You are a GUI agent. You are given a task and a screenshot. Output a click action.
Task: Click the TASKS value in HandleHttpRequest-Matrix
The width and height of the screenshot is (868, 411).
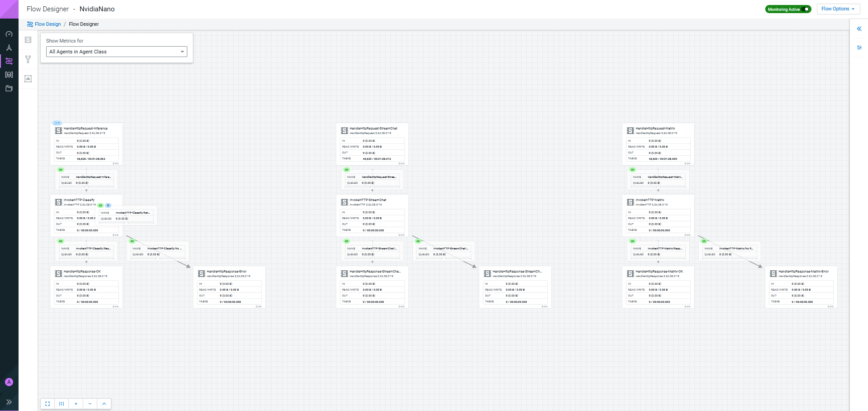(x=663, y=159)
